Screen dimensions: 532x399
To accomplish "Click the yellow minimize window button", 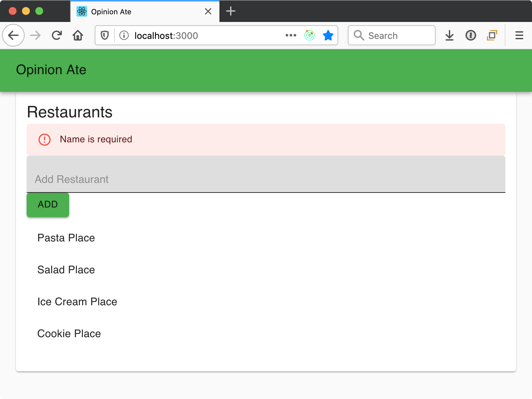I will click(x=26, y=11).
